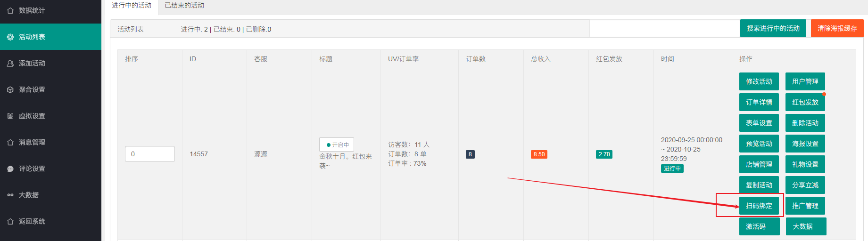This screenshot has height=241, width=868.
Task: Click the 返回系统 home icon
Action: click(10, 221)
